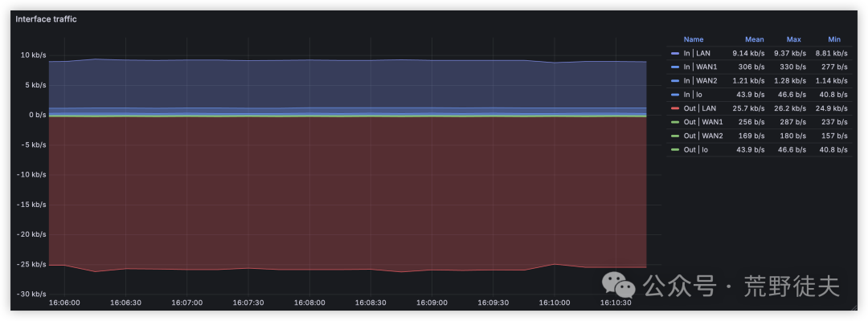Toggle the In | LAN series label
Viewport: 868px width, 321px height.
[697, 53]
